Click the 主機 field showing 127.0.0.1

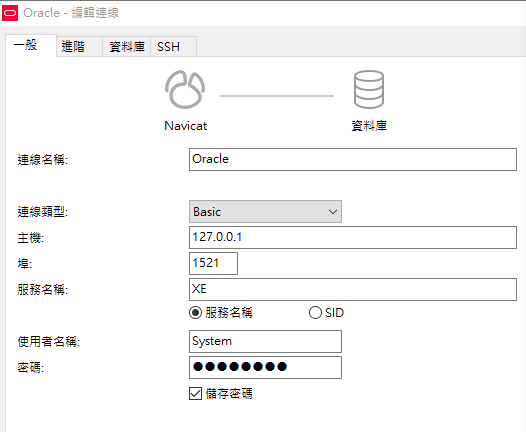353,237
